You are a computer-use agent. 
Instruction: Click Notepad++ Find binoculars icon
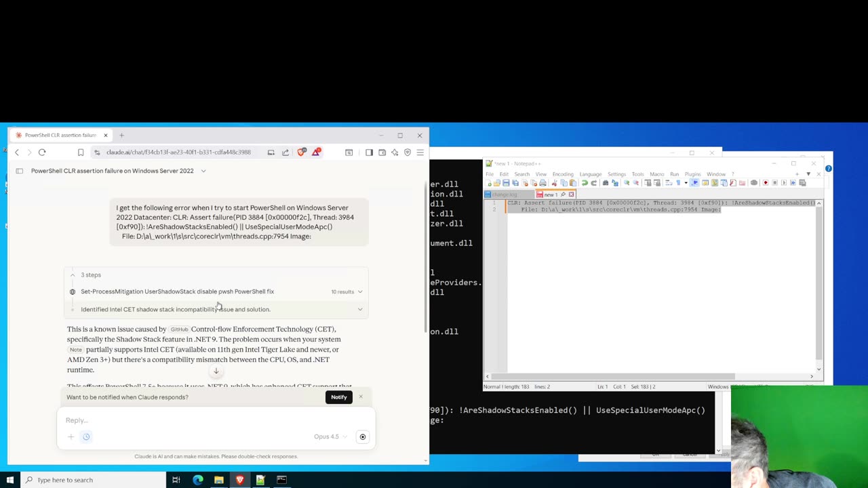(606, 182)
